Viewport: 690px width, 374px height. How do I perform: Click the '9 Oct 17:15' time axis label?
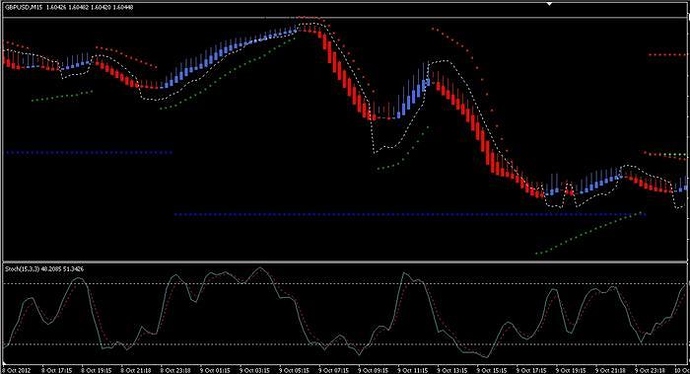tap(532, 370)
